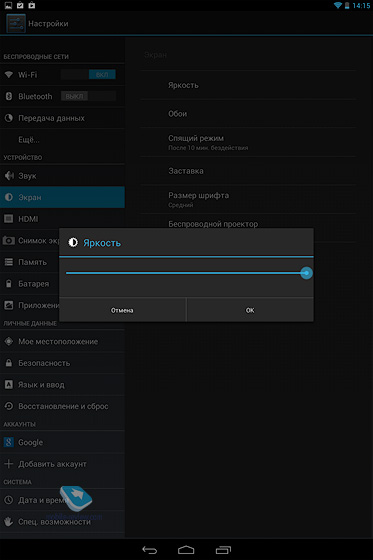Tap the battery status icon in status bar
373x560 pixels.
[x=347, y=5]
